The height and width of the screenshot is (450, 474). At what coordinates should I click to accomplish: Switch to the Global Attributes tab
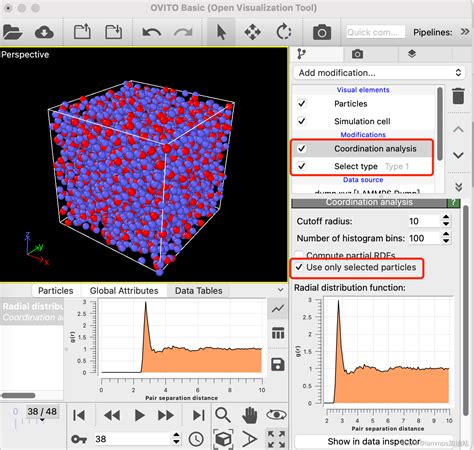pyautogui.click(x=124, y=291)
